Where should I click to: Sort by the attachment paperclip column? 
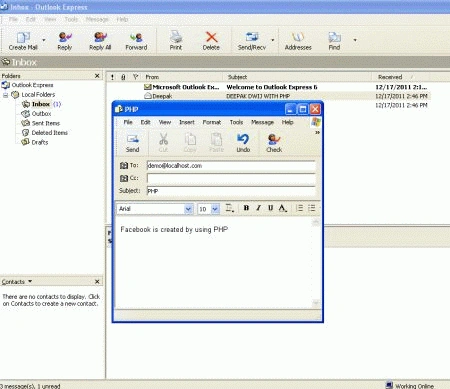(x=123, y=77)
